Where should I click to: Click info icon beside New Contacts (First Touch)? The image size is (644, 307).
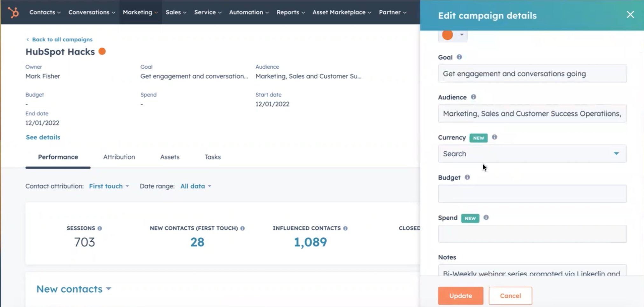pos(243,229)
